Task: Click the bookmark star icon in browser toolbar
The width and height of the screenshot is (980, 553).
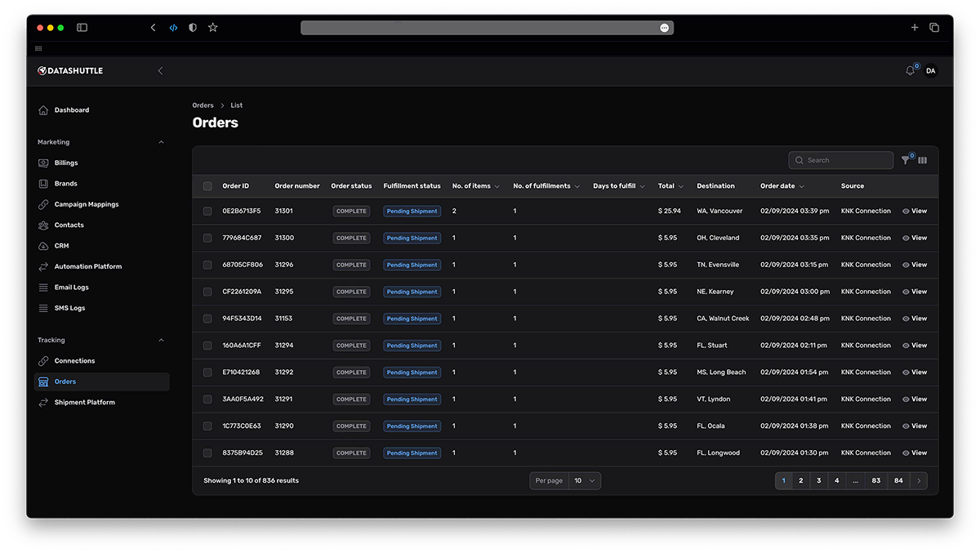Action: 213,28
